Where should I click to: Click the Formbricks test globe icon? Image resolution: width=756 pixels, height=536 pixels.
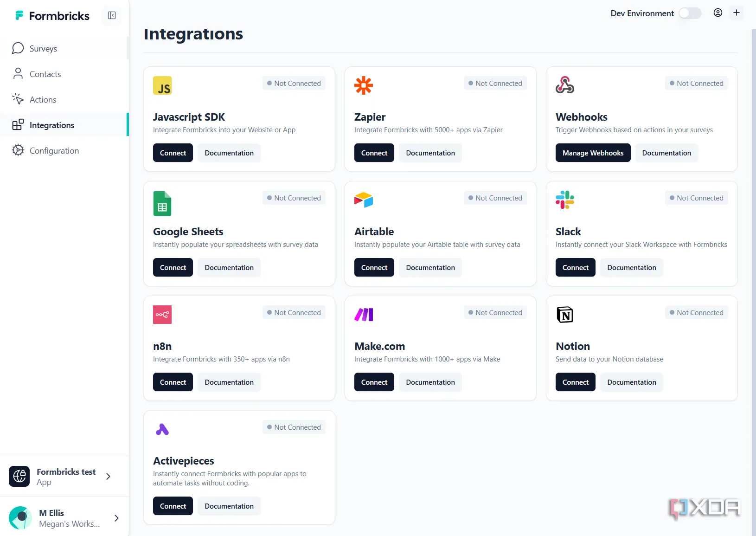point(19,477)
